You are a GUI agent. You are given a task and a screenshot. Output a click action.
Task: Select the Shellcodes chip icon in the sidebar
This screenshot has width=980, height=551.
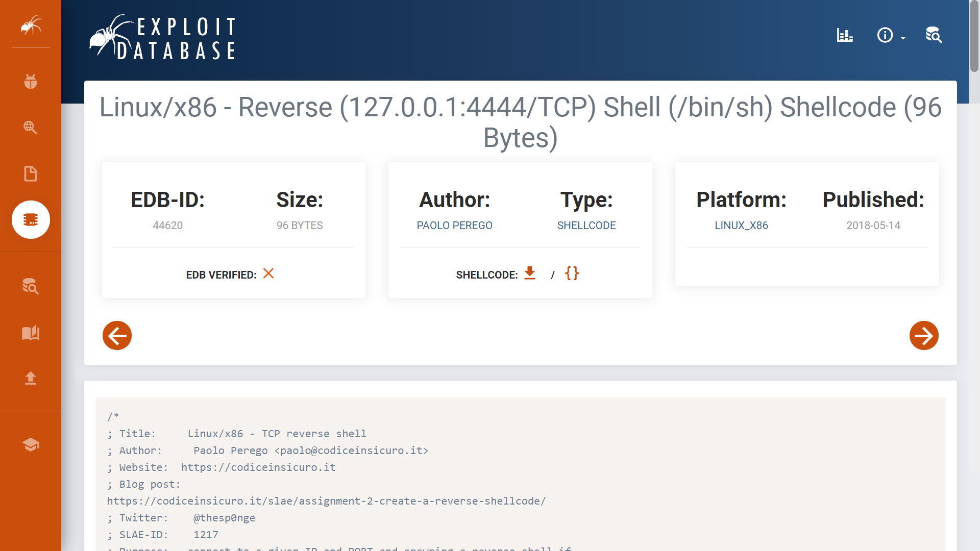click(31, 219)
